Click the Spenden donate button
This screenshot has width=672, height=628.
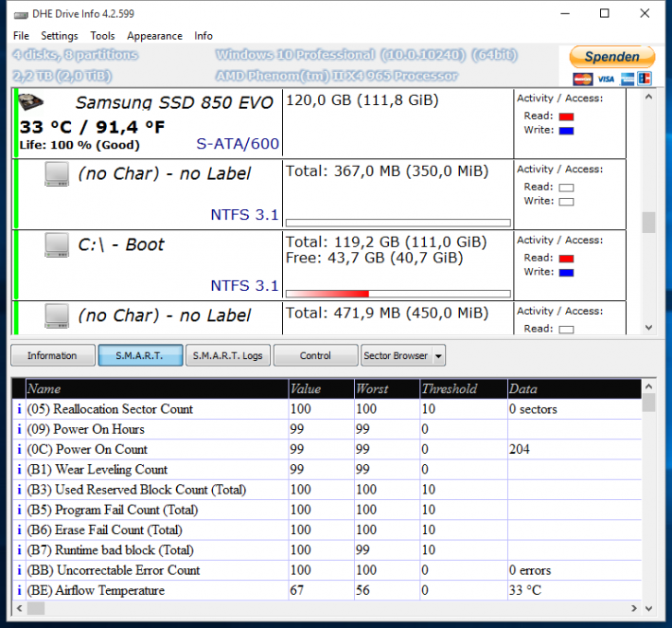point(611,57)
